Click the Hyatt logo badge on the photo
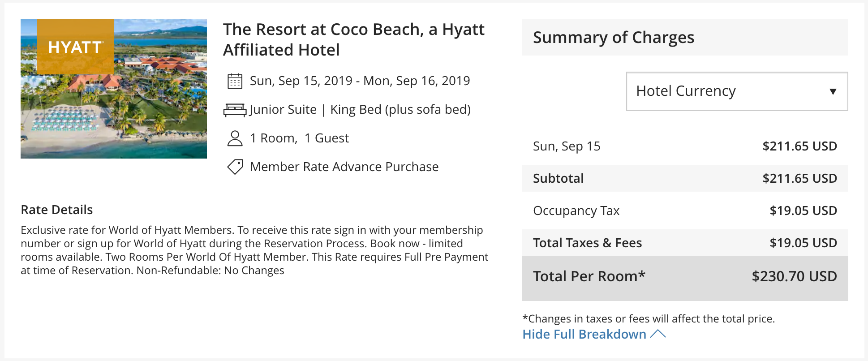Screen dimensions: 868x361 (x=75, y=47)
